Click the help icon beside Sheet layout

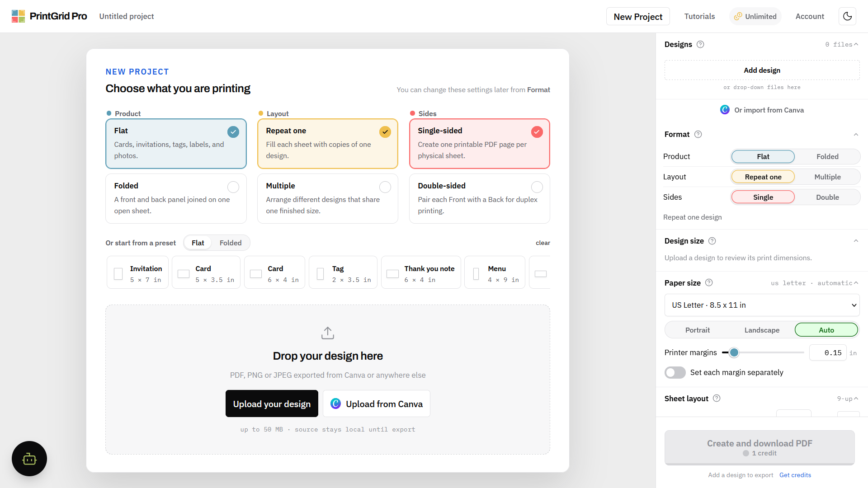point(717,398)
